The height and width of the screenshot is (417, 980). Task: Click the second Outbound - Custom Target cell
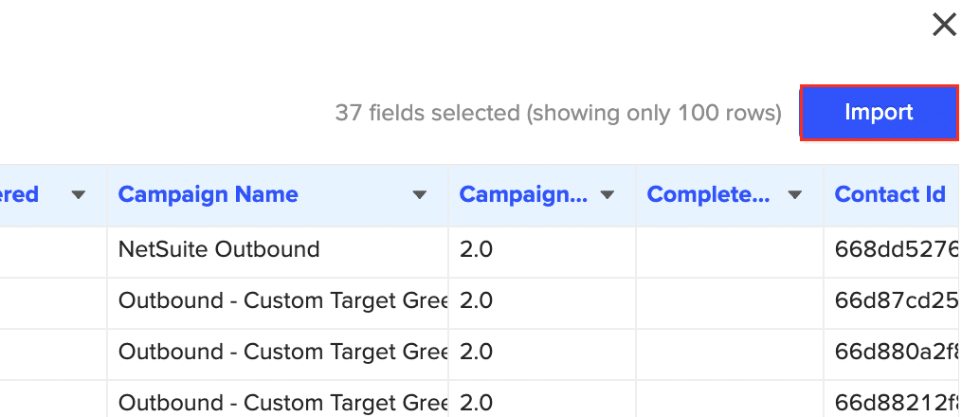281,352
